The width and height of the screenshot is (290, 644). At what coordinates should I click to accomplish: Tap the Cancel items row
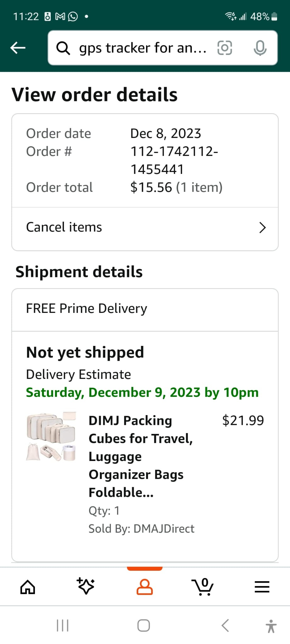[x=126, y=228]
